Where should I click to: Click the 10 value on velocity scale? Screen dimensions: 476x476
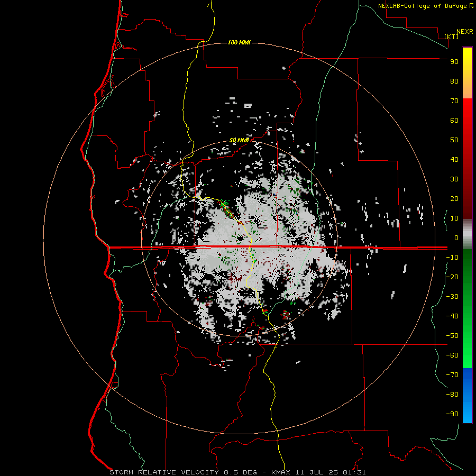[454, 218]
